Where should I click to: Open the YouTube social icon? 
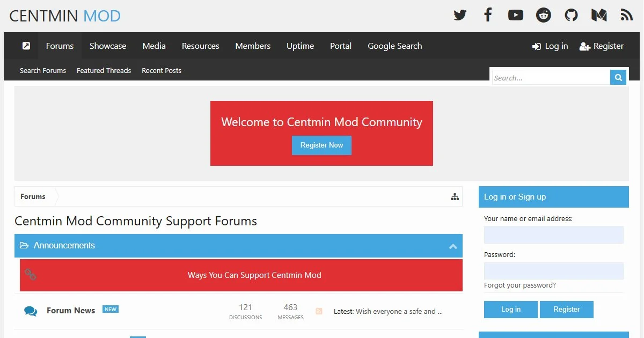516,15
